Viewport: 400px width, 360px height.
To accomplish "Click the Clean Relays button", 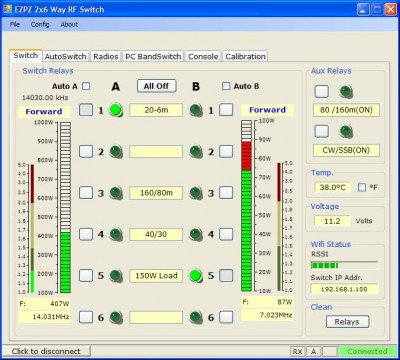I will [347, 322].
